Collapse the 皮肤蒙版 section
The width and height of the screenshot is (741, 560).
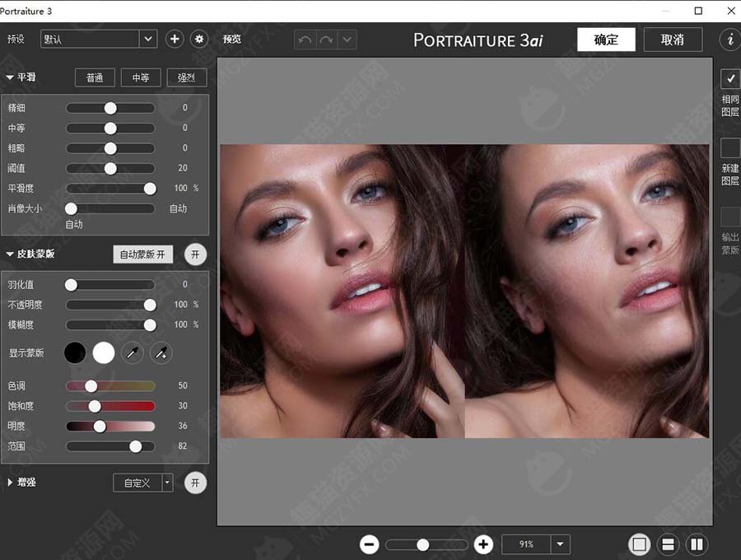9,254
